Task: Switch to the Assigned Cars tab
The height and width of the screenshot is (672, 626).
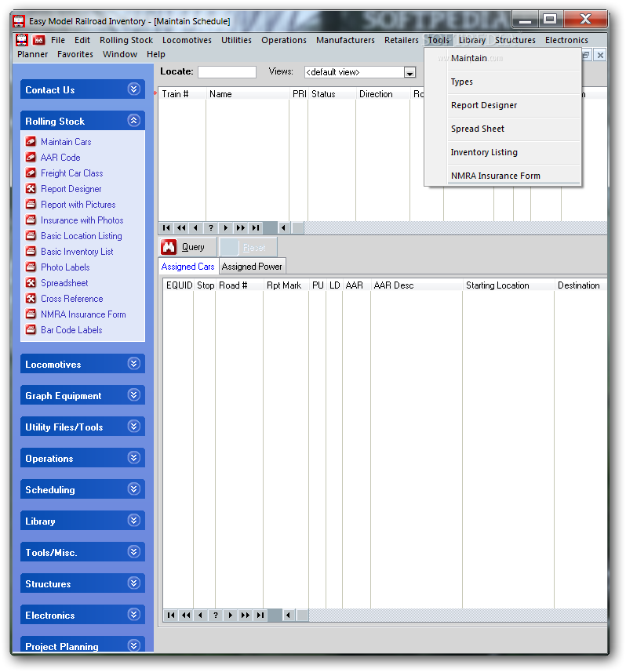Action: point(187,267)
